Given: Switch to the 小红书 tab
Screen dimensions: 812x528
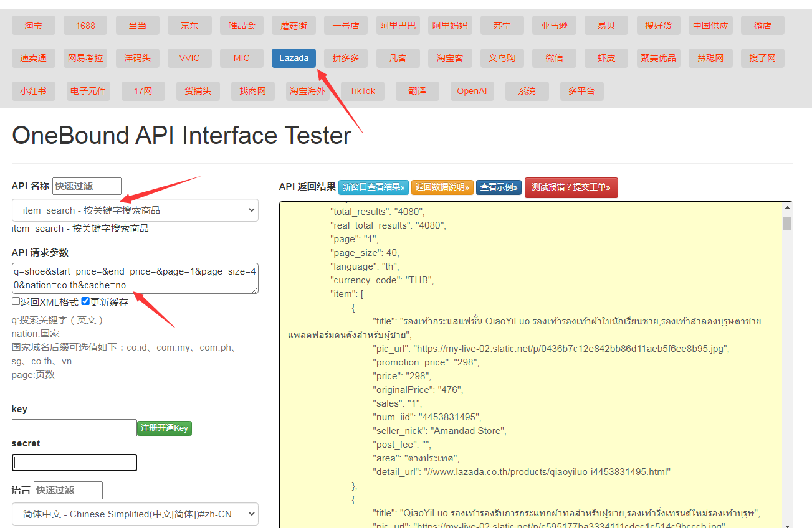Looking at the screenshot, I should [34, 91].
